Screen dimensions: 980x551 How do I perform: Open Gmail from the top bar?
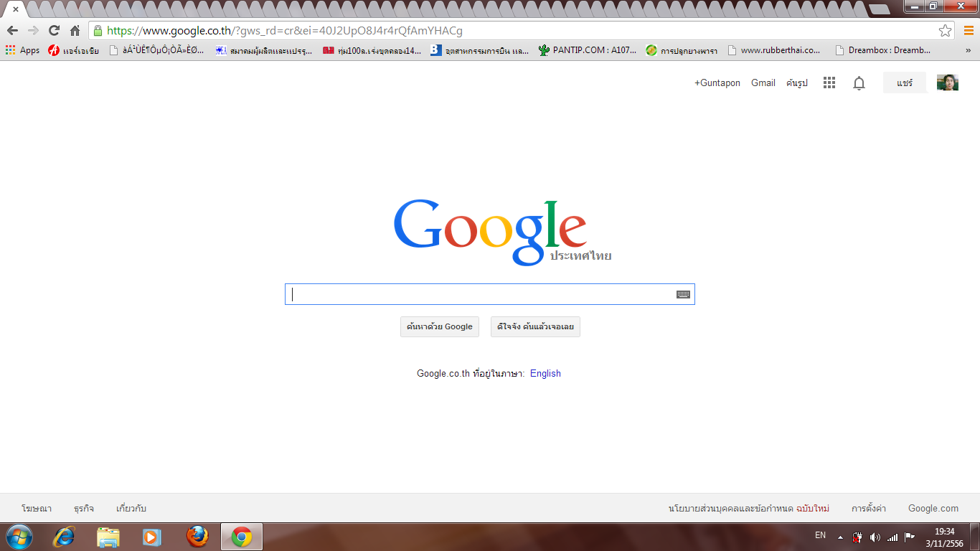[763, 83]
